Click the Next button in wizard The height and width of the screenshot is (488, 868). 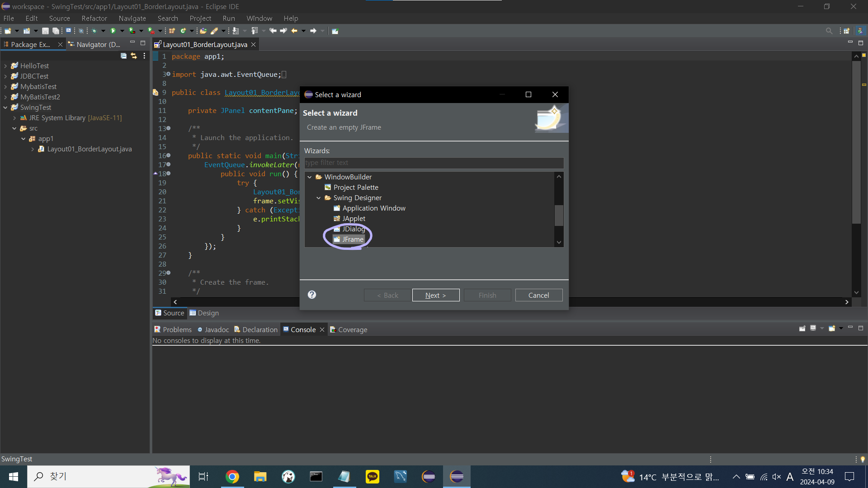coord(436,295)
